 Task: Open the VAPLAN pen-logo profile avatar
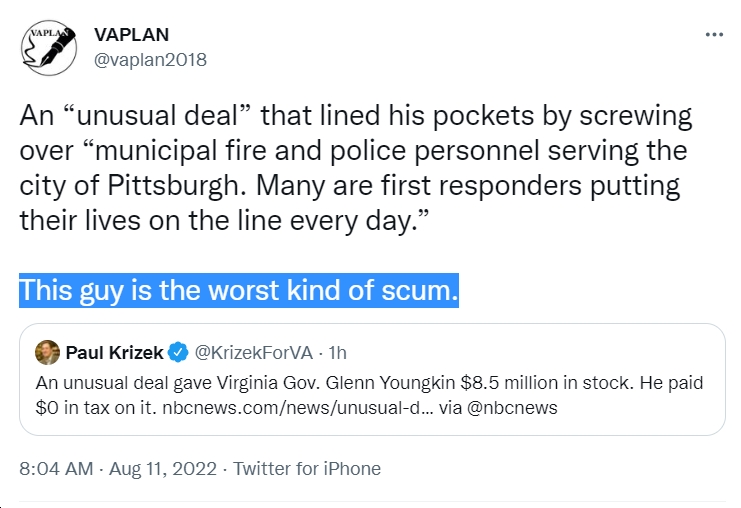49,47
